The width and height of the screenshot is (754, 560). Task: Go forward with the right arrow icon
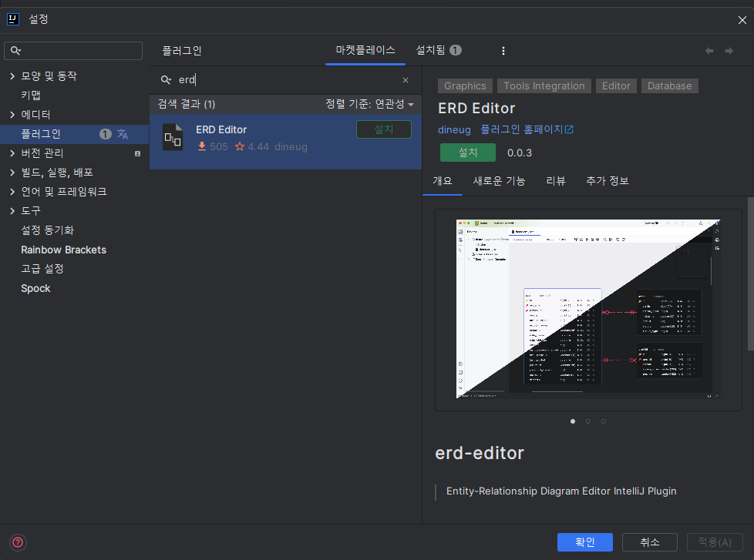tap(729, 51)
